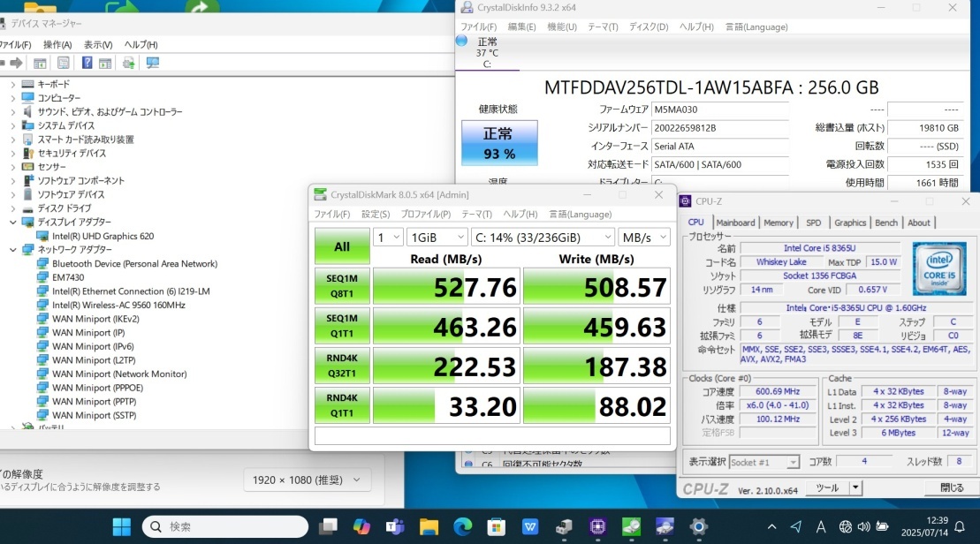Open the test size 1GiB dropdown
Viewport: 980px width, 544px height.
coord(437,237)
